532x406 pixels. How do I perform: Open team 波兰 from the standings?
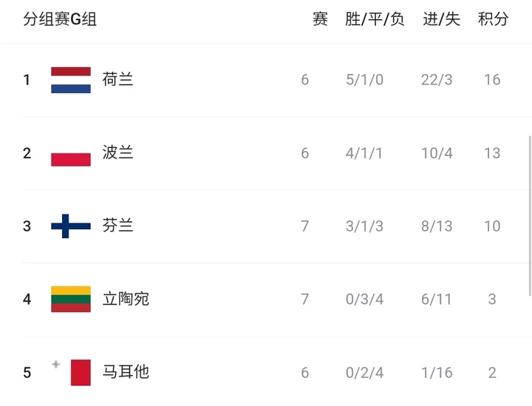118,153
